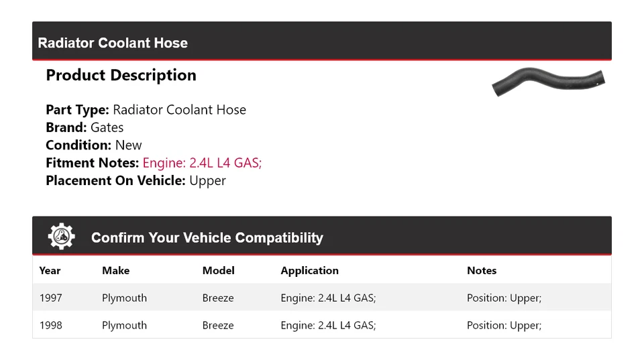Click the Model column header

[218, 271]
